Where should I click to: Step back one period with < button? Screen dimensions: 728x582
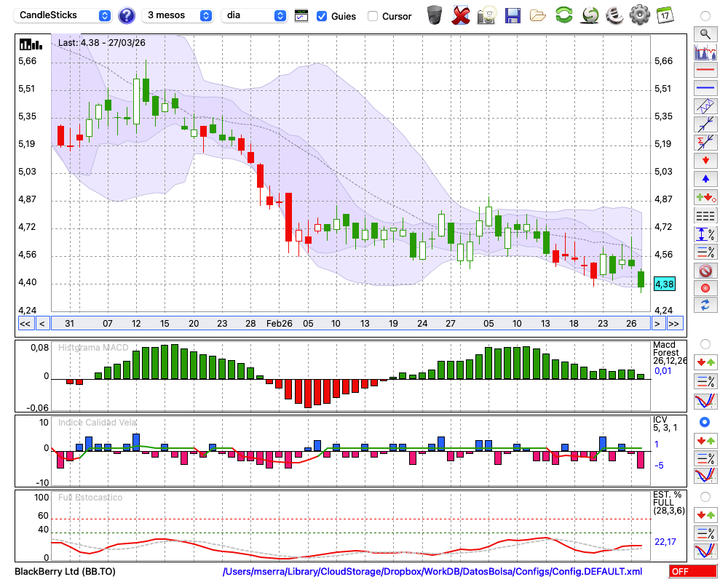pyautogui.click(x=42, y=324)
